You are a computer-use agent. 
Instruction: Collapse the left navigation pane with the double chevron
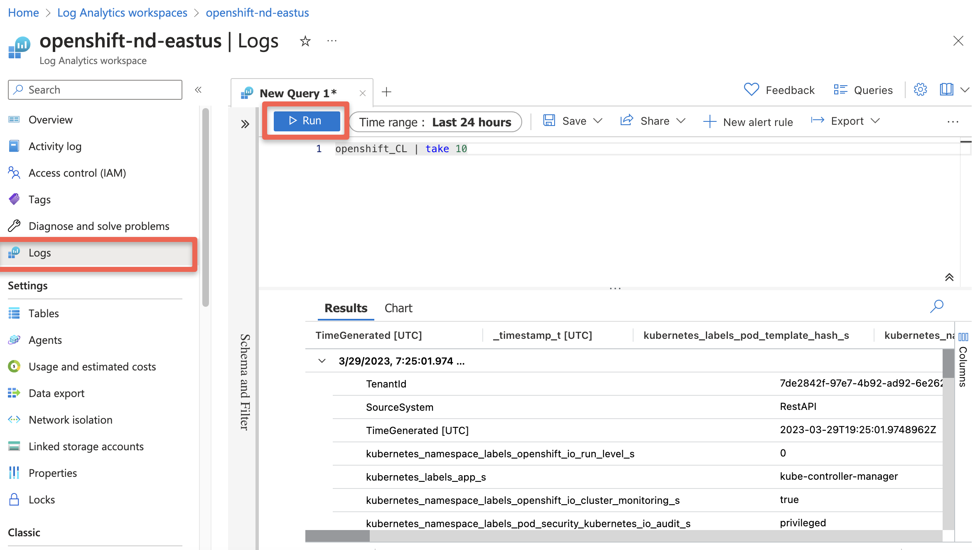tap(199, 89)
